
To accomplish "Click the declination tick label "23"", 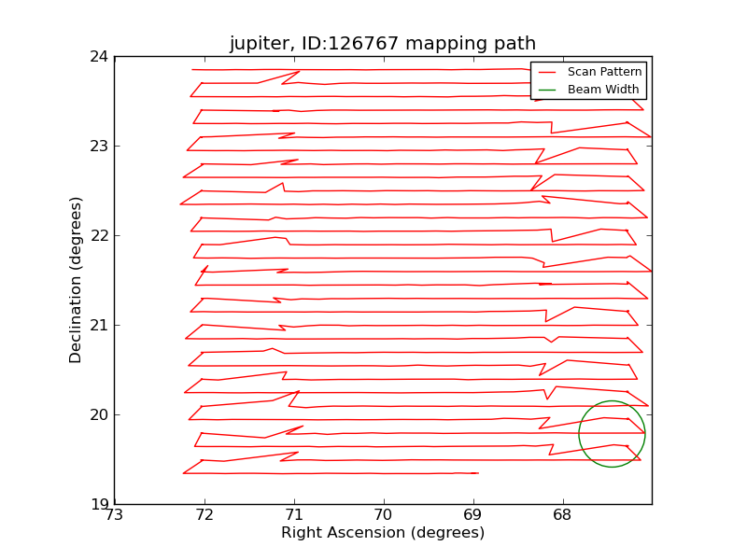I will click(x=99, y=147).
